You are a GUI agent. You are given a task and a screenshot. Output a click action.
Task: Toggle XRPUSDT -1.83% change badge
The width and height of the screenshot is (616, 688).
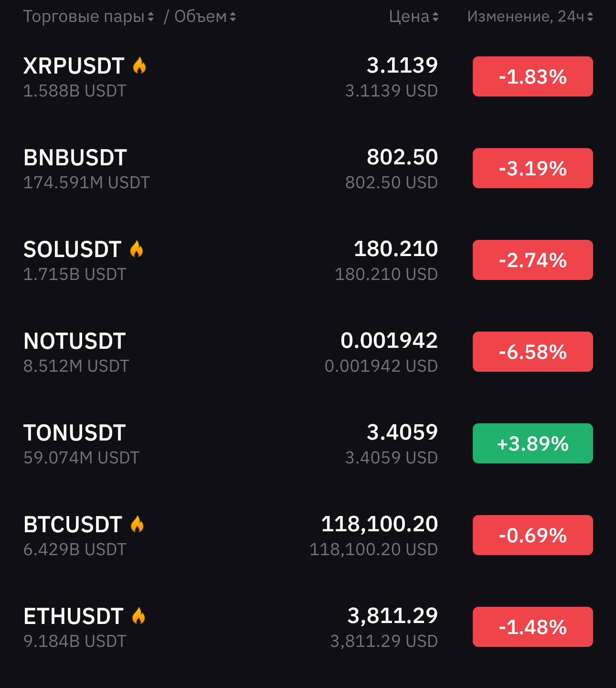tap(533, 76)
